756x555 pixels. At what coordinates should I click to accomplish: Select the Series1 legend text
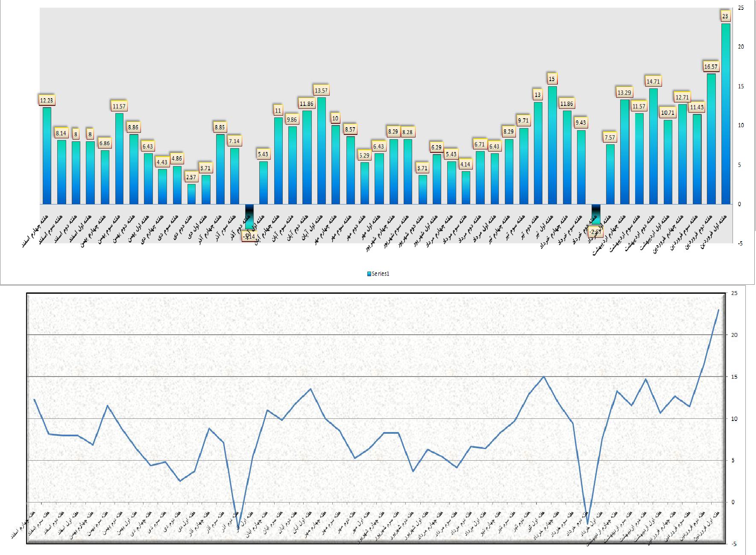(381, 274)
